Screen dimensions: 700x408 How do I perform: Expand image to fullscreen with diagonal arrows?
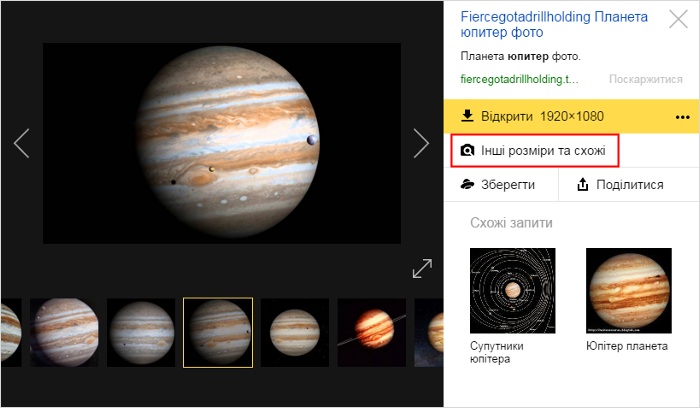tap(422, 268)
